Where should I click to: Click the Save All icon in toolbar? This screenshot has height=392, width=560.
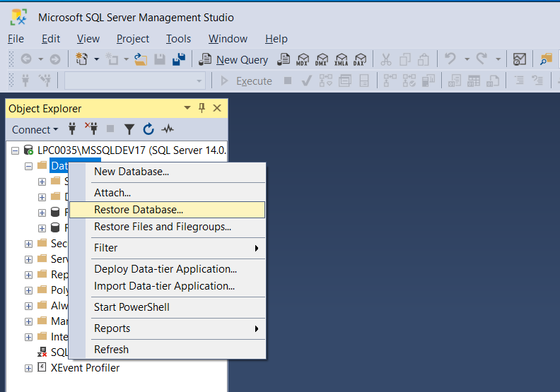179,60
